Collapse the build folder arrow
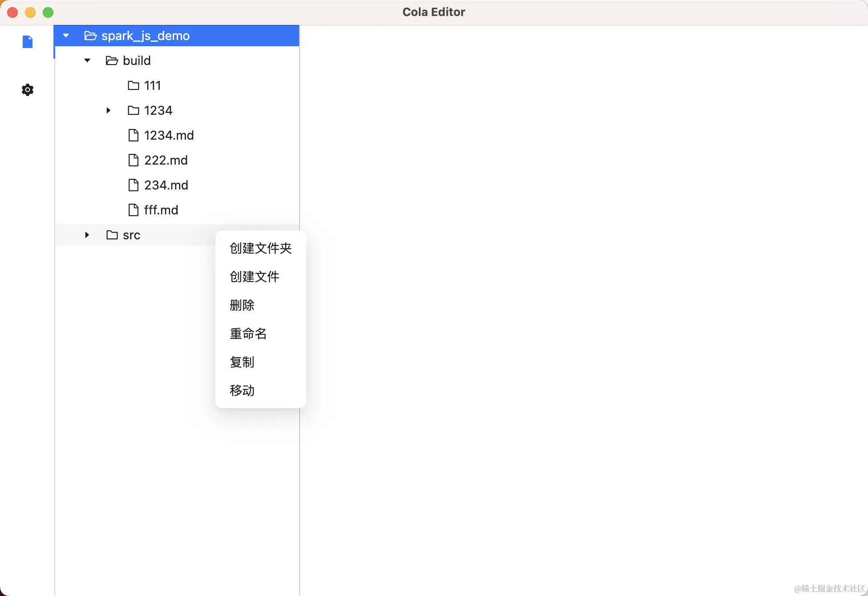 (x=87, y=60)
